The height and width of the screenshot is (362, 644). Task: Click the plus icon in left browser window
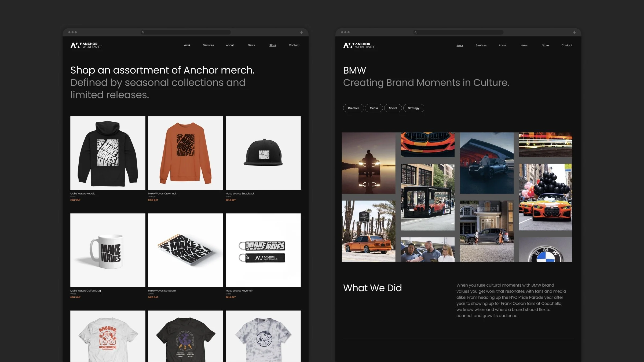(301, 32)
